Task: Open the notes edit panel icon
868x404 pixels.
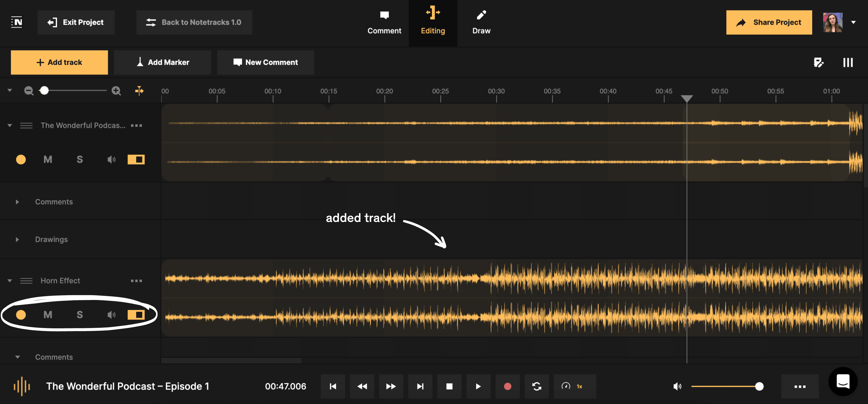Action: coord(818,62)
